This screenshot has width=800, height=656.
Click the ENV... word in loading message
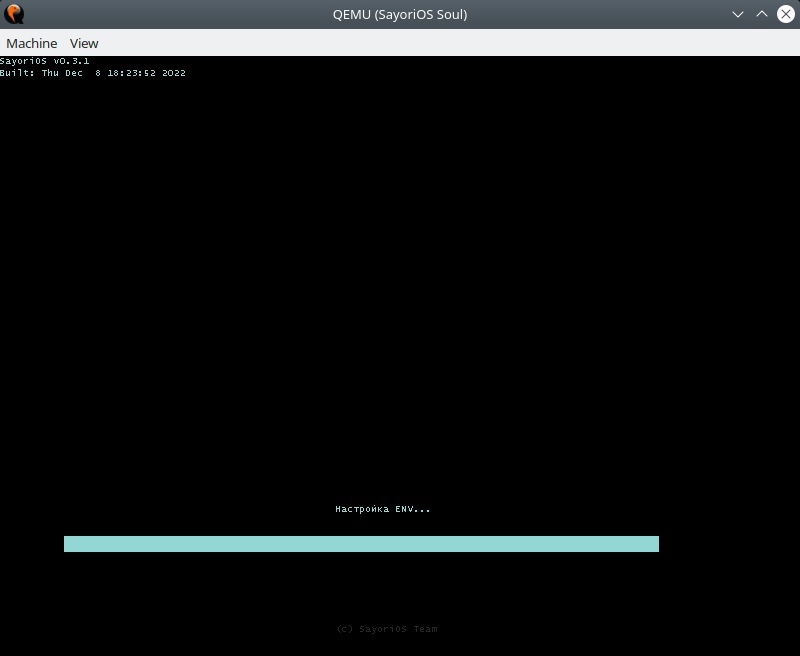pos(412,509)
